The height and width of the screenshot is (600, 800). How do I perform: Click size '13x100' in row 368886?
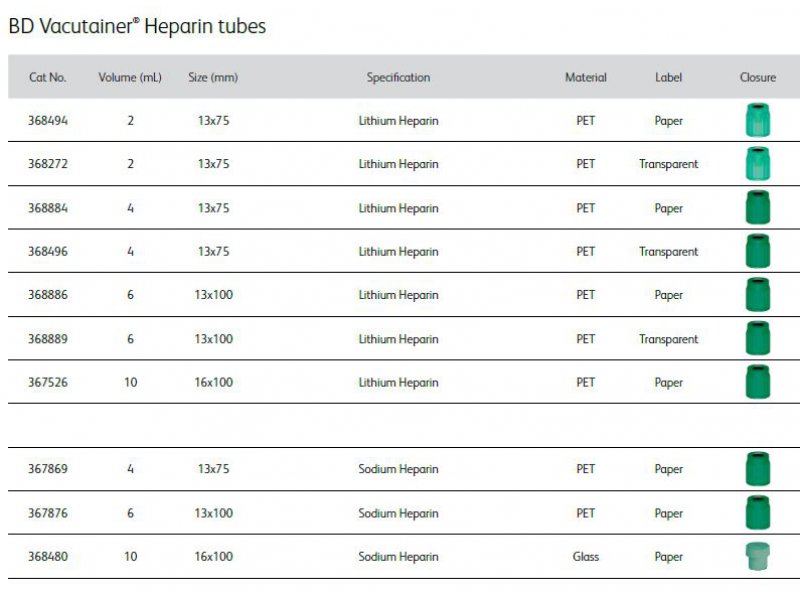click(213, 295)
